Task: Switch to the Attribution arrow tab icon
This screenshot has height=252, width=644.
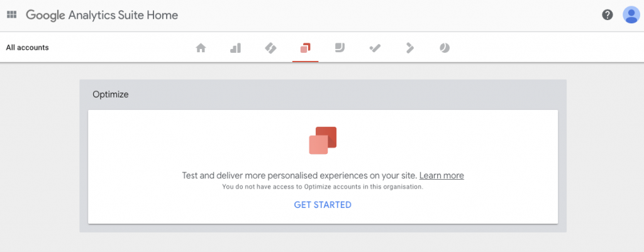Action: (409, 48)
